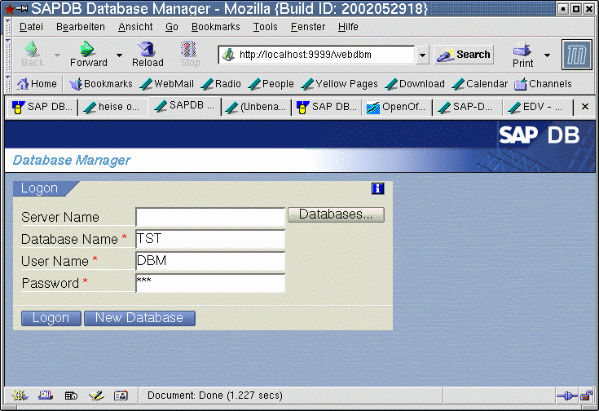The width and height of the screenshot is (599, 411).
Task: Close the current tab with X button
Action: [x=585, y=107]
